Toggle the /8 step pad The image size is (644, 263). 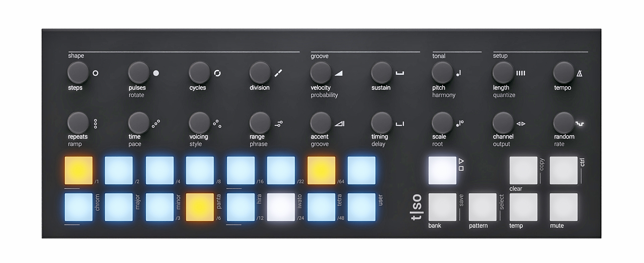point(200,170)
